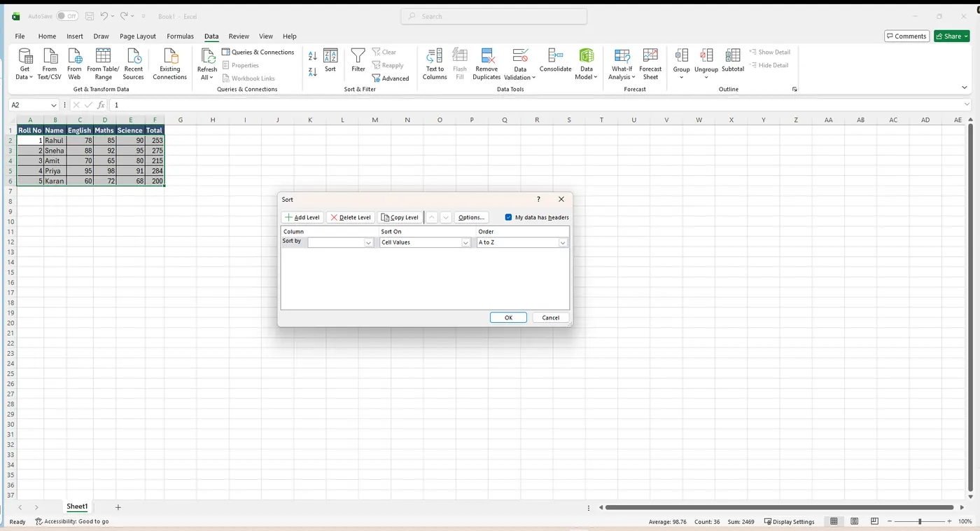Switch to the Home tab
This screenshot has height=531, width=980.
47,36
